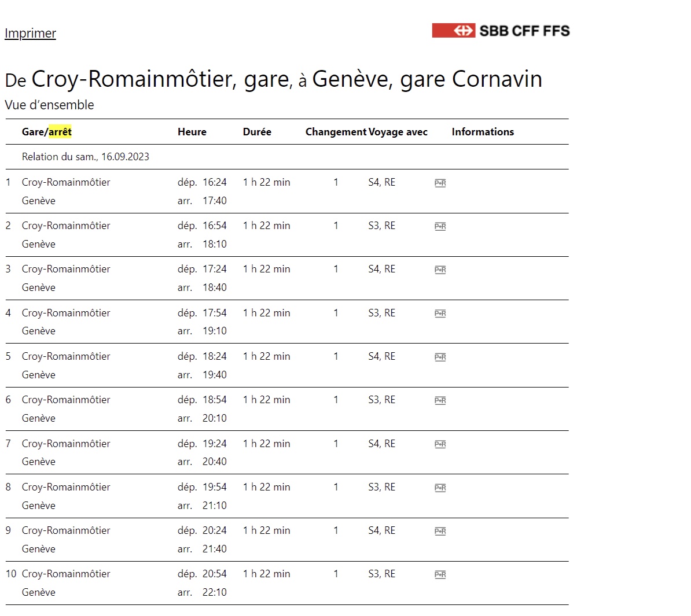Click the Informations column header
The height and width of the screenshot is (616, 691).
point(483,132)
